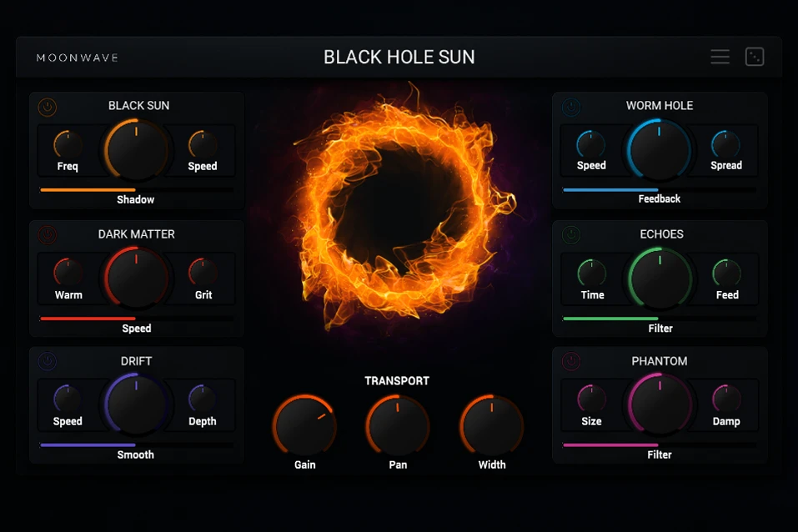Image resolution: width=798 pixels, height=532 pixels.
Task: Adjust the orange Shadow slider bar
Action: coord(137,190)
